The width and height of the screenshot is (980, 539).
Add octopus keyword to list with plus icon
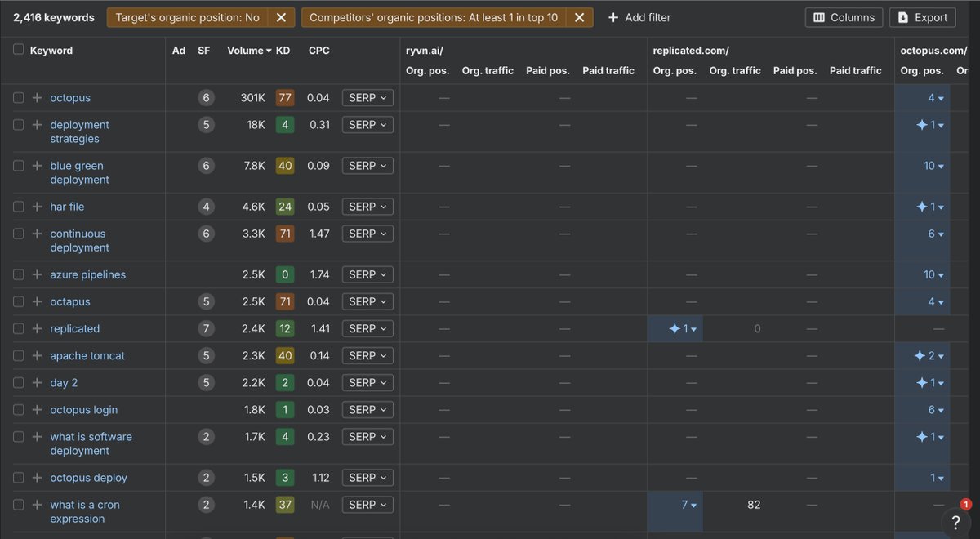click(37, 98)
